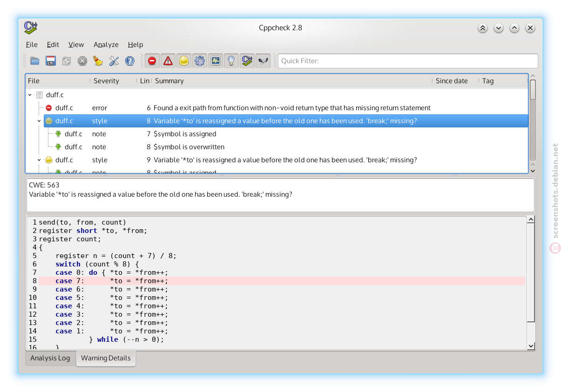Screen dimensions: 561x392
Task: Click the '} while (--n > 0);' code line
Action: (x=127, y=339)
